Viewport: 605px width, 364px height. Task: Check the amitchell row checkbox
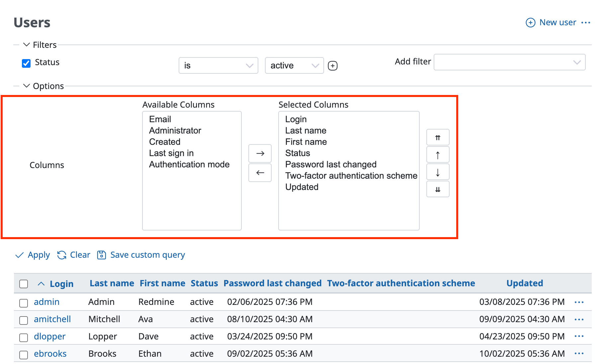24,320
